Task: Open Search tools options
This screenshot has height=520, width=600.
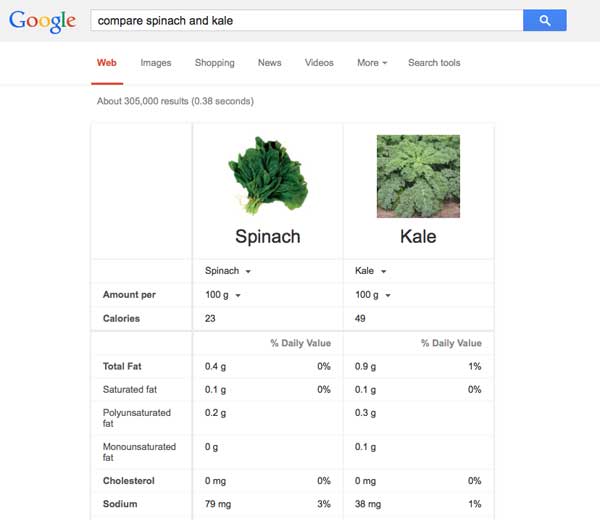Action: point(434,63)
